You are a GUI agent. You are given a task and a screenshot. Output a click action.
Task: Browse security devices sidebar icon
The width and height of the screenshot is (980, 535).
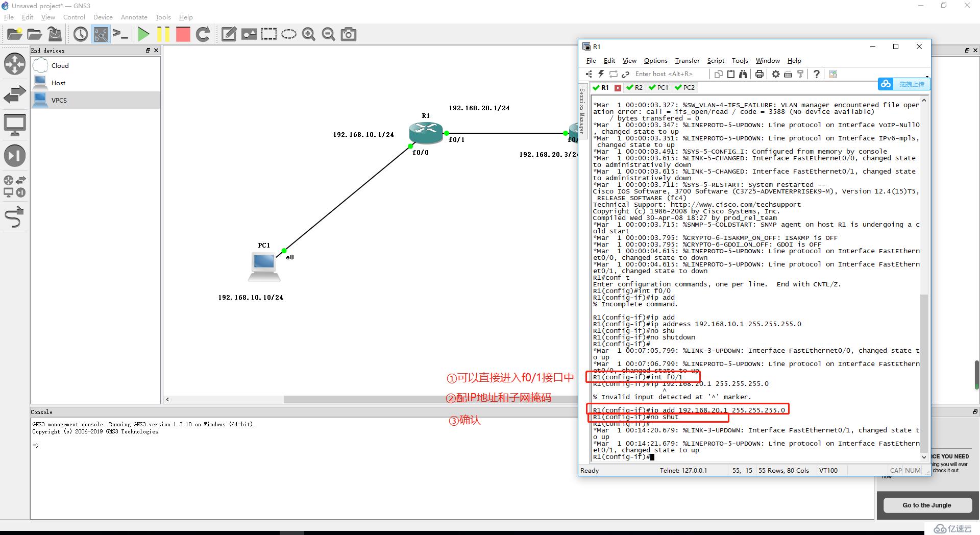[14, 156]
